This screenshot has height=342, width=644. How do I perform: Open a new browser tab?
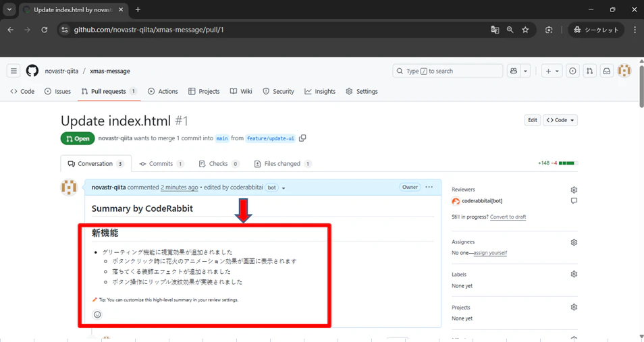[138, 9]
